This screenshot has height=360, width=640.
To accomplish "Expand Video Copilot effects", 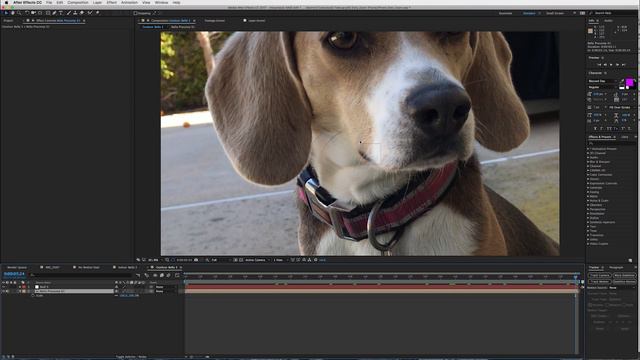I will 588,244.
